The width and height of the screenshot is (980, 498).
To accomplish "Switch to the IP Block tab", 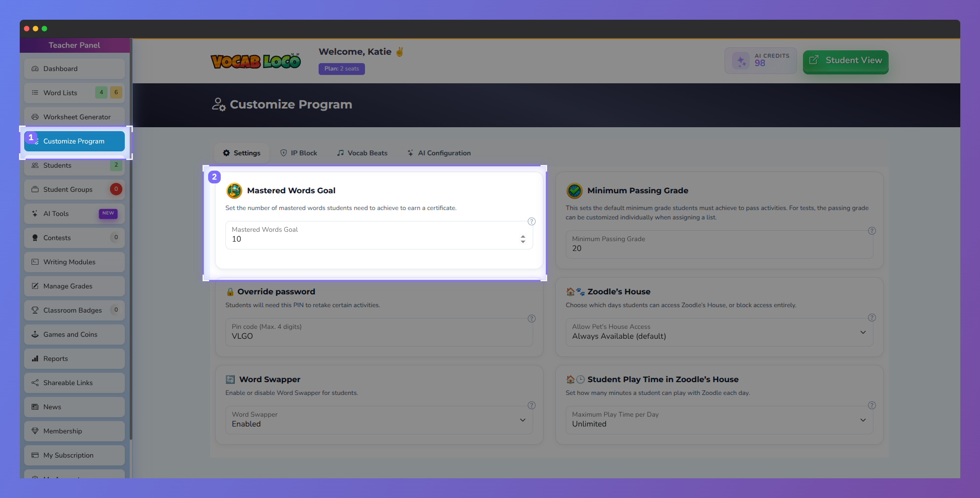I will [x=299, y=153].
